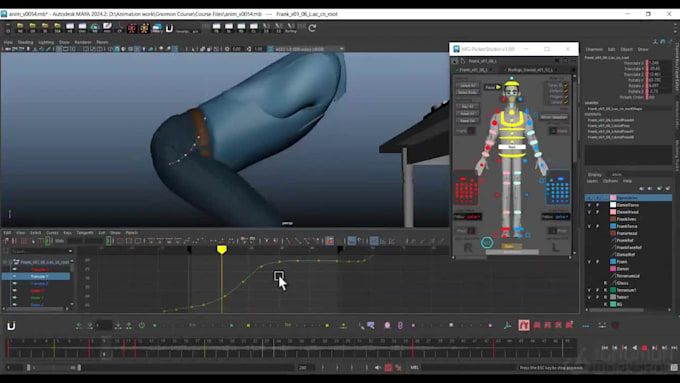Open the Tangents menu in Graph Editor
680x383 pixels.
click(x=85, y=233)
